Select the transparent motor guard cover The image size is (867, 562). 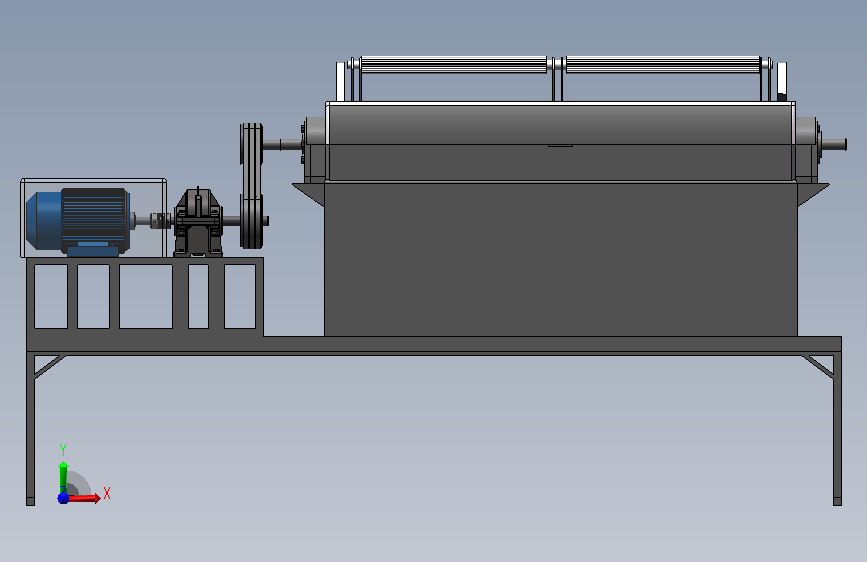(93, 218)
